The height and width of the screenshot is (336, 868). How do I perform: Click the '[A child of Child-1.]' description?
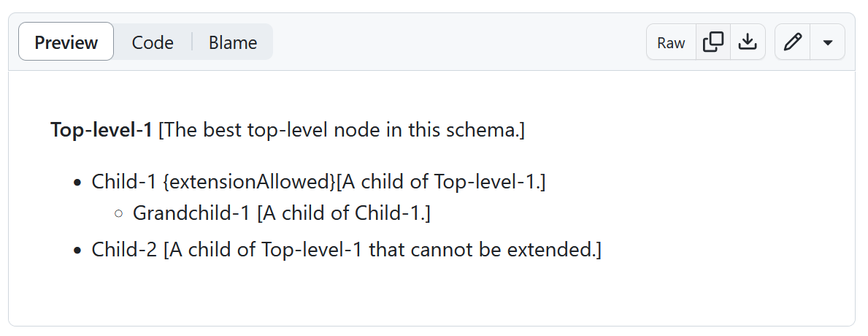coord(344,214)
